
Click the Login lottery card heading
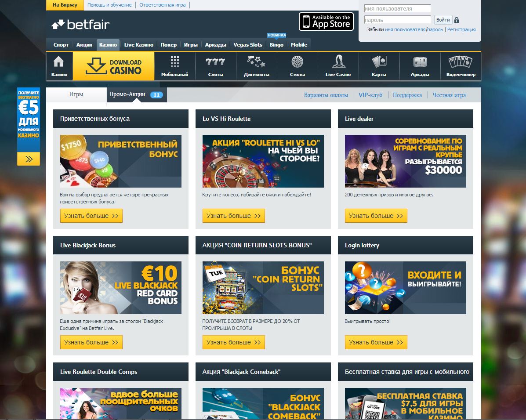click(x=362, y=245)
